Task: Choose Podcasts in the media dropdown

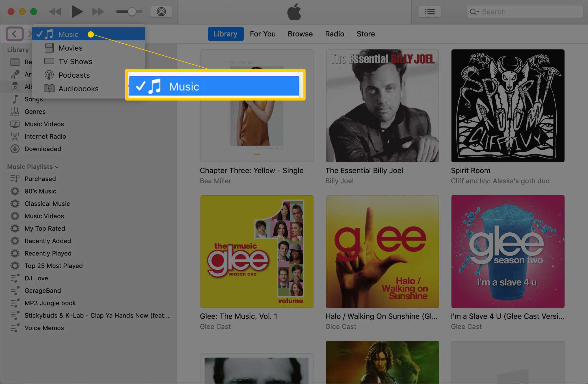Action: (79, 75)
